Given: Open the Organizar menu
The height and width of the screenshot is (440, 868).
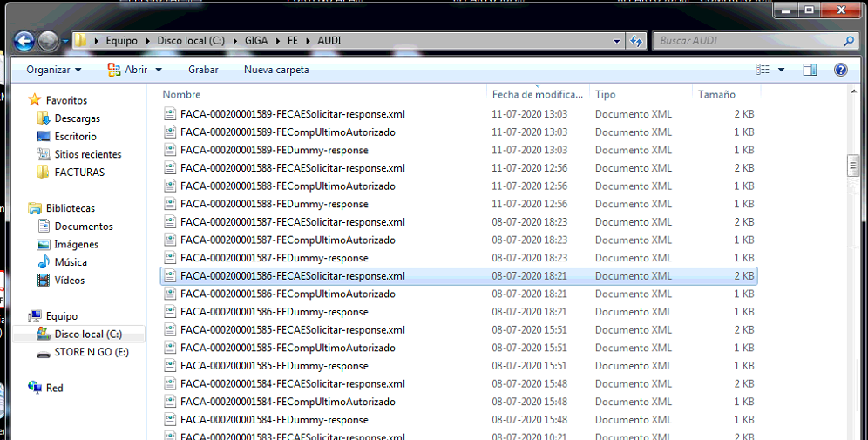Looking at the screenshot, I should click(x=54, y=70).
